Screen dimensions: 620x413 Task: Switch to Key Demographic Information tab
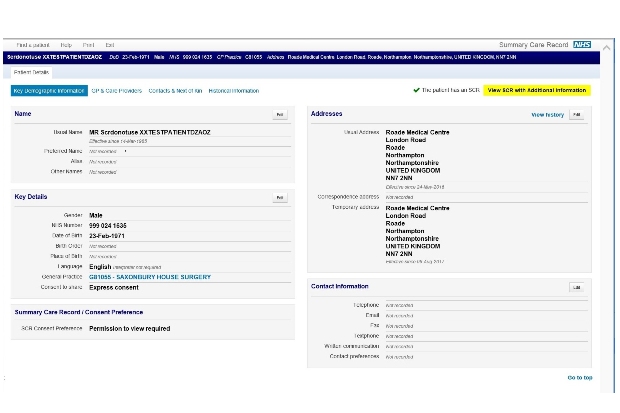tap(49, 91)
